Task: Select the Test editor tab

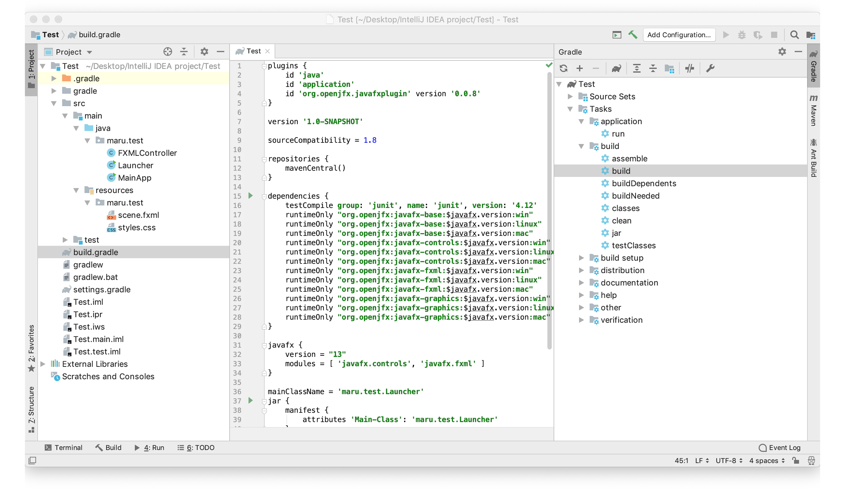Action: pyautogui.click(x=253, y=51)
